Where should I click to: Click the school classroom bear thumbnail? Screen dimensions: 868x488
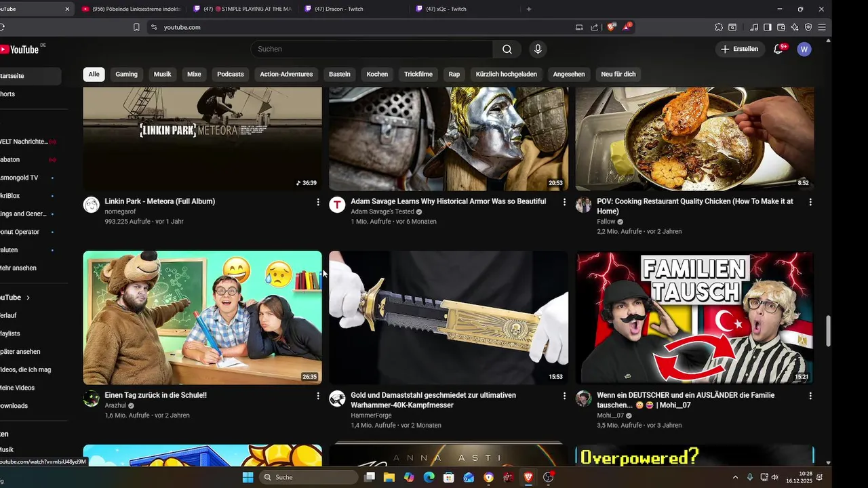point(202,318)
